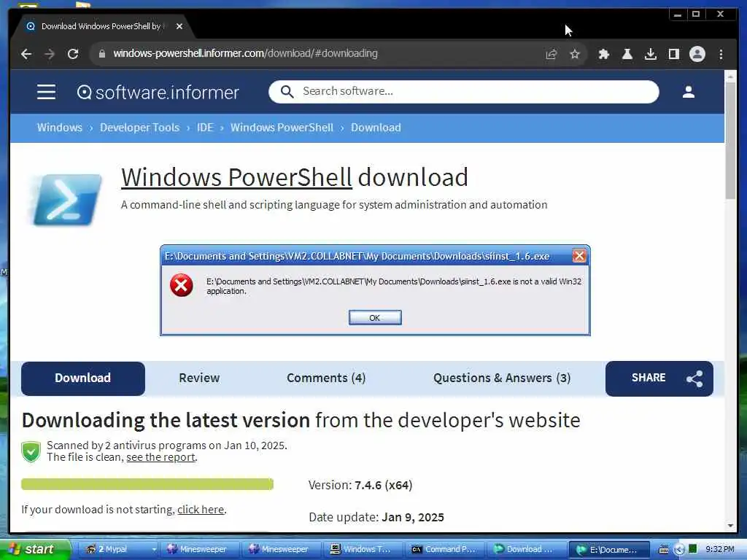Open the browser profile avatar
Image resolution: width=747 pixels, height=560 pixels.
point(697,54)
